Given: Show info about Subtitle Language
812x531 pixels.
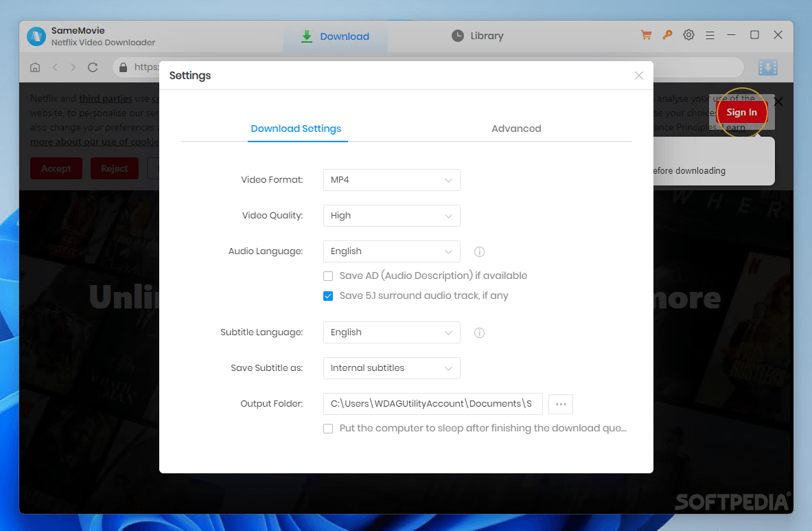Looking at the screenshot, I should [x=480, y=332].
